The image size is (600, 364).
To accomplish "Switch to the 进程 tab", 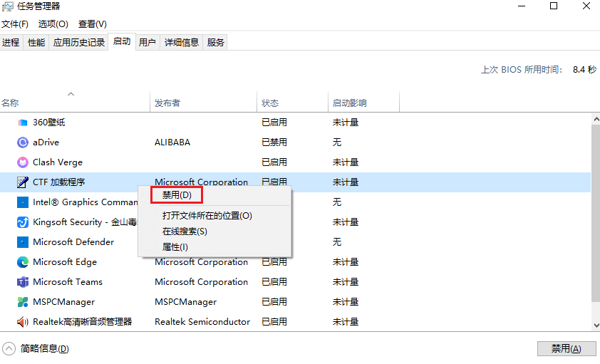I will 11,43.
